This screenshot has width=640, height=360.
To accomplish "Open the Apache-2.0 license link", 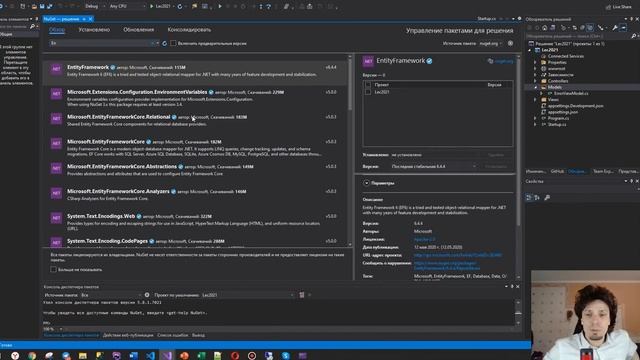I will pos(424,240).
